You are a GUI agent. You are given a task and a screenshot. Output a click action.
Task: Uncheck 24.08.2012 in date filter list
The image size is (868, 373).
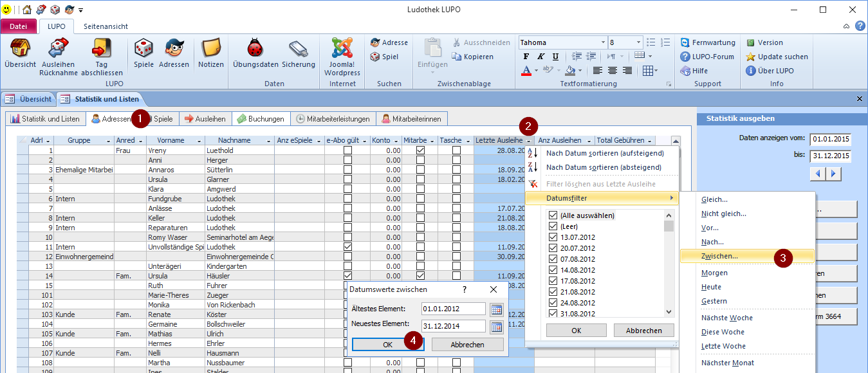(x=553, y=303)
